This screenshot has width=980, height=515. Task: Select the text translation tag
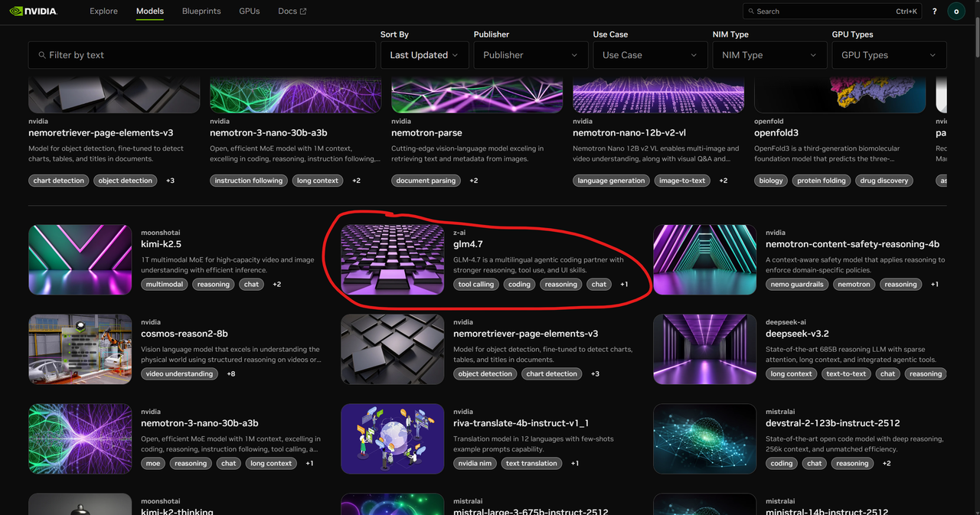[531, 463]
